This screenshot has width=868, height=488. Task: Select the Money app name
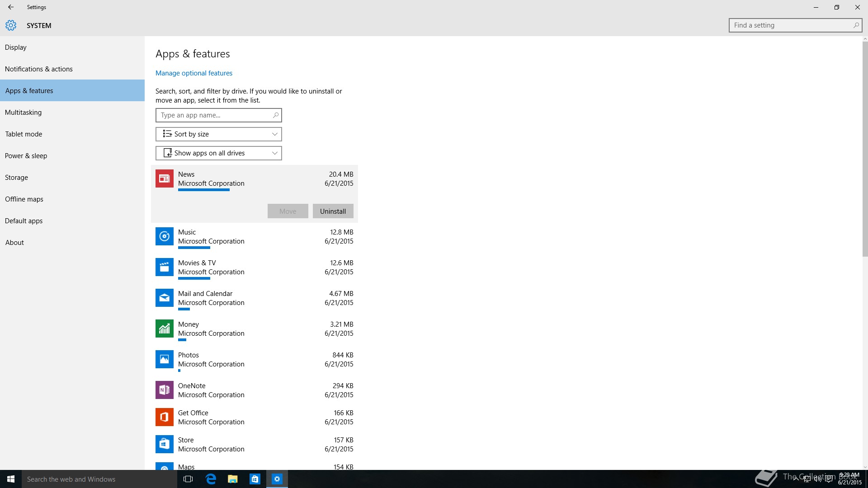click(x=189, y=324)
